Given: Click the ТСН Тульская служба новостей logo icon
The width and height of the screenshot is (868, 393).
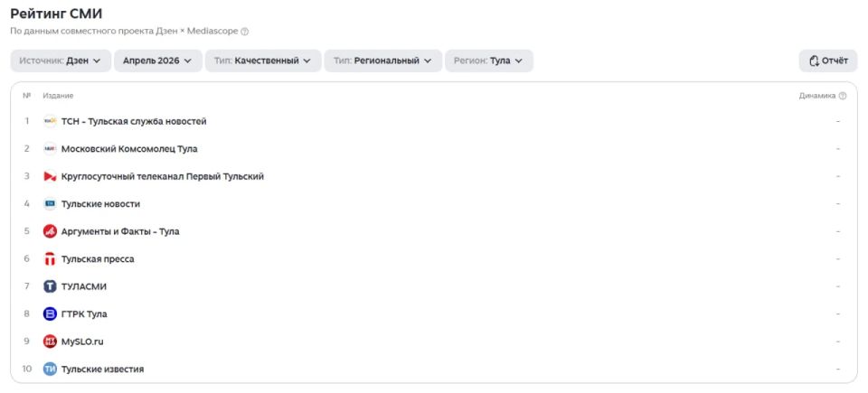Looking at the screenshot, I should click(50, 121).
